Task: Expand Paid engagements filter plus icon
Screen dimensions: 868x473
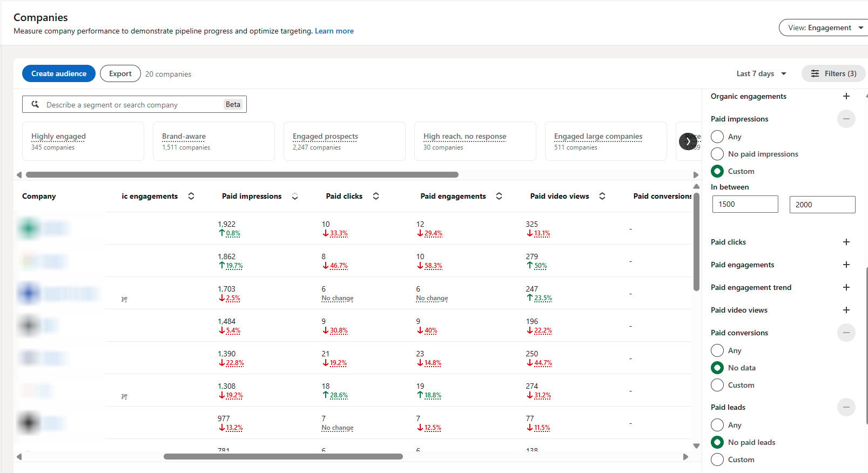Action: tap(846, 265)
